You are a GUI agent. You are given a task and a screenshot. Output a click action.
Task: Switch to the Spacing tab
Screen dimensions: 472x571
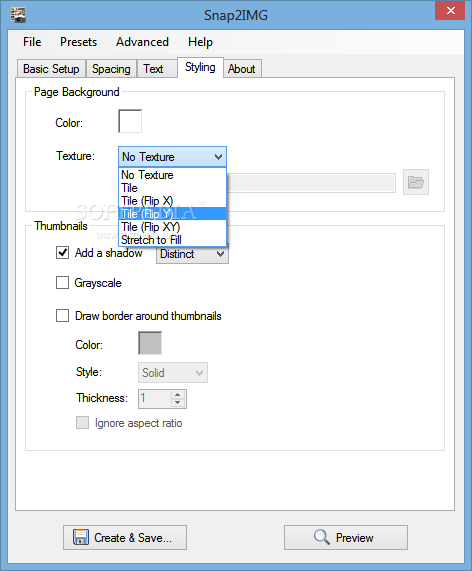(x=111, y=69)
